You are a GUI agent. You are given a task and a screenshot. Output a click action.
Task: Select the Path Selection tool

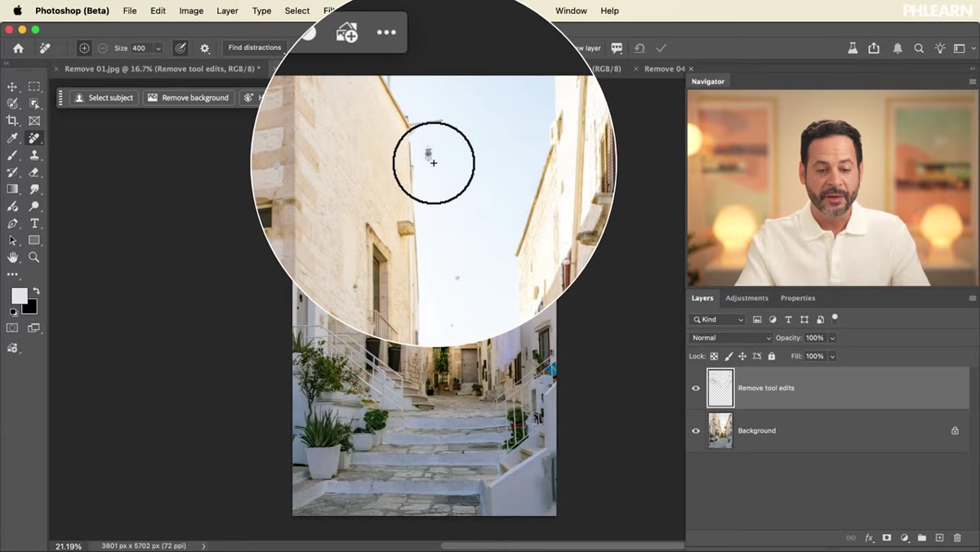tap(12, 241)
